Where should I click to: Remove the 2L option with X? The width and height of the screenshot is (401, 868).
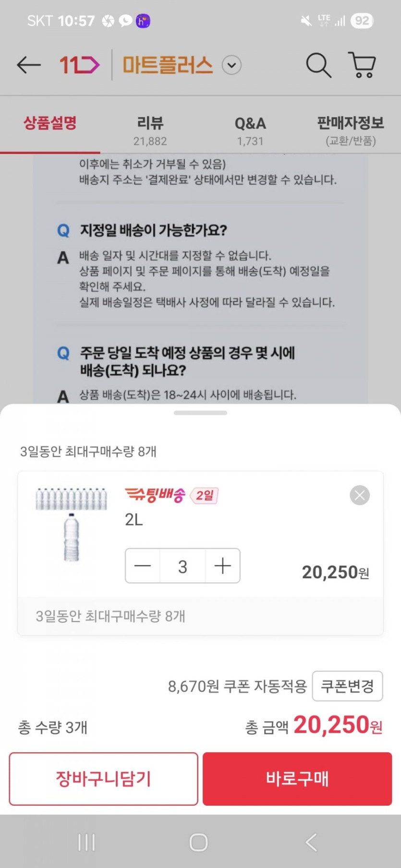[x=360, y=495]
